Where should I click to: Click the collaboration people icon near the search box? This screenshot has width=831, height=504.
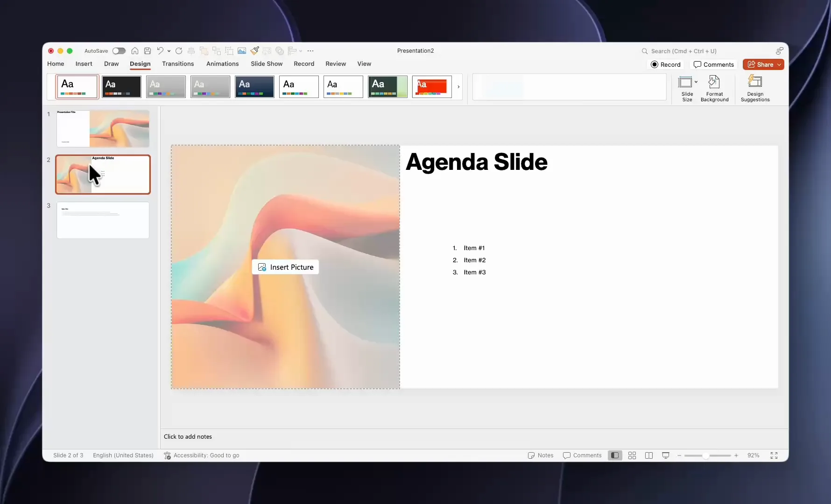tap(780, 51)
